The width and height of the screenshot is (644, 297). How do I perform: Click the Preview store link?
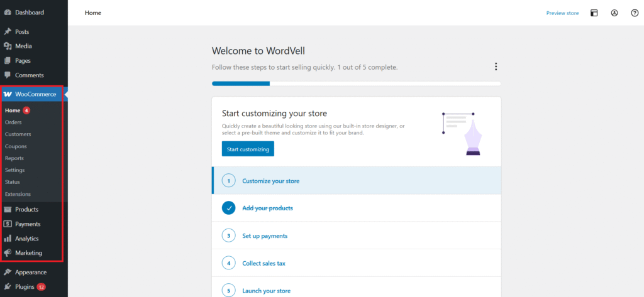pos(562,13)
